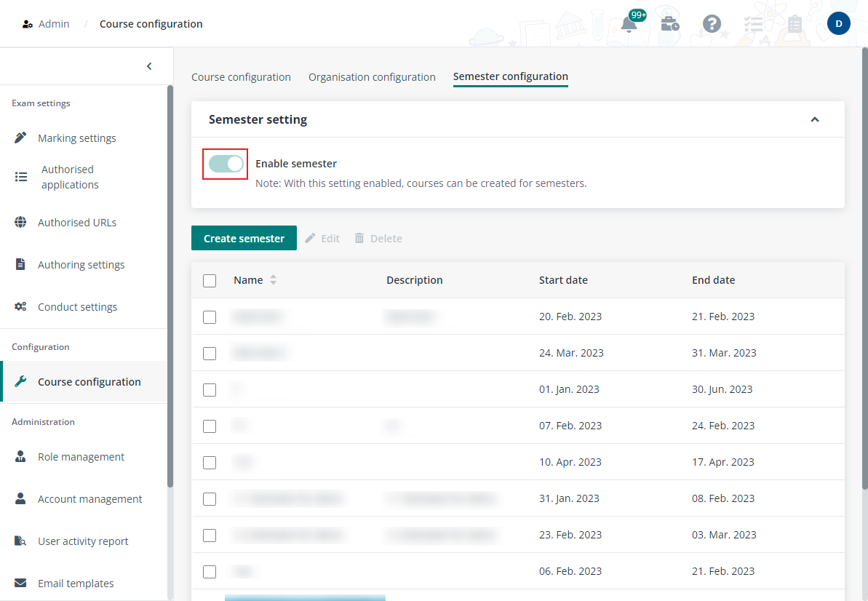868x601 pixels.
Task: Click the End date column header
Action: tap(713, 280)
